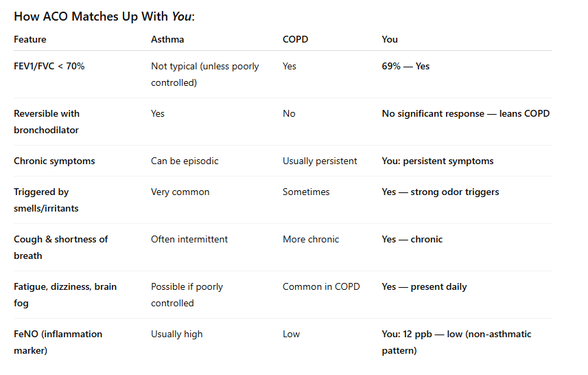
Task: Click the "Chronic symptoms" row label
Action: click(x=54, y=161)
